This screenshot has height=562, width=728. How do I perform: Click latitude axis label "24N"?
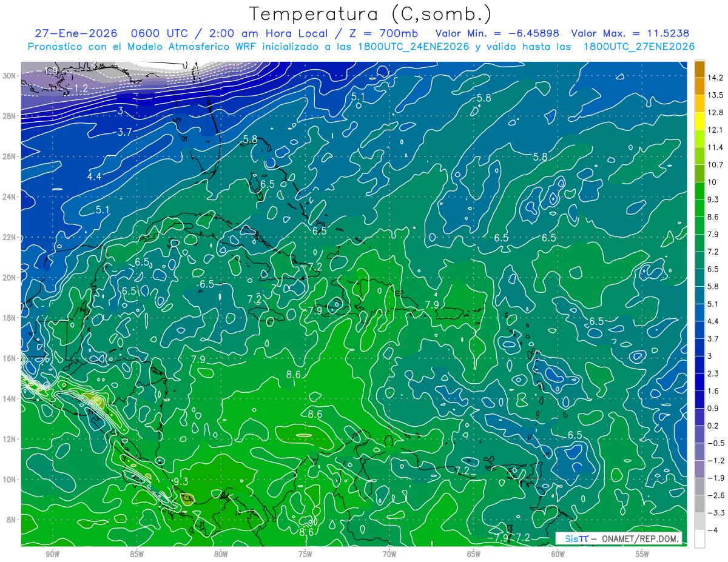[9, 197]
